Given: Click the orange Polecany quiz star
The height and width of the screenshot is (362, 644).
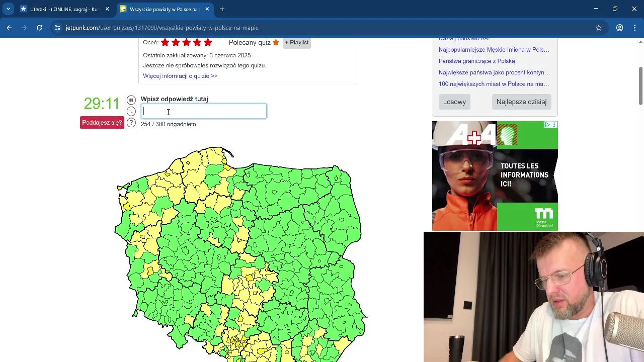Looking at the screenshot, I should (276, 43).
